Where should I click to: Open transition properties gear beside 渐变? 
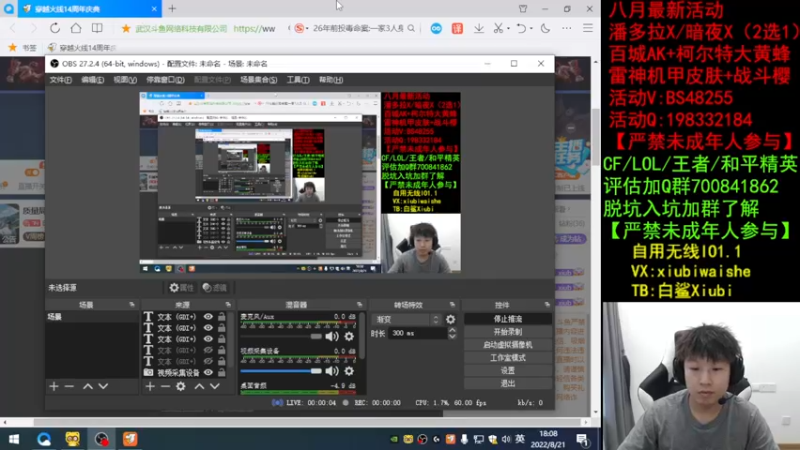coord(451,319)
